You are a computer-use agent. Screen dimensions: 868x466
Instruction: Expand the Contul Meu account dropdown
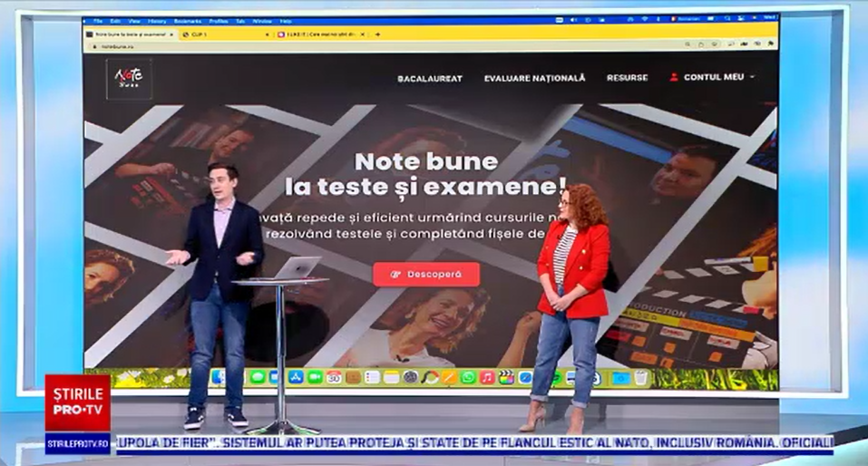712,78
